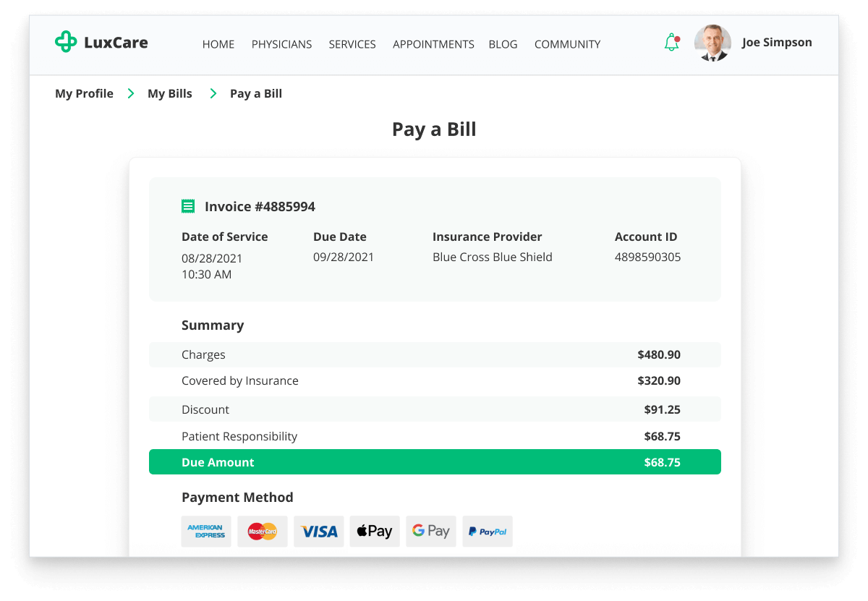This screenshot has width=868, height=601.
Task: Click the LuxCare logo icon
Action: coord(66,42)
